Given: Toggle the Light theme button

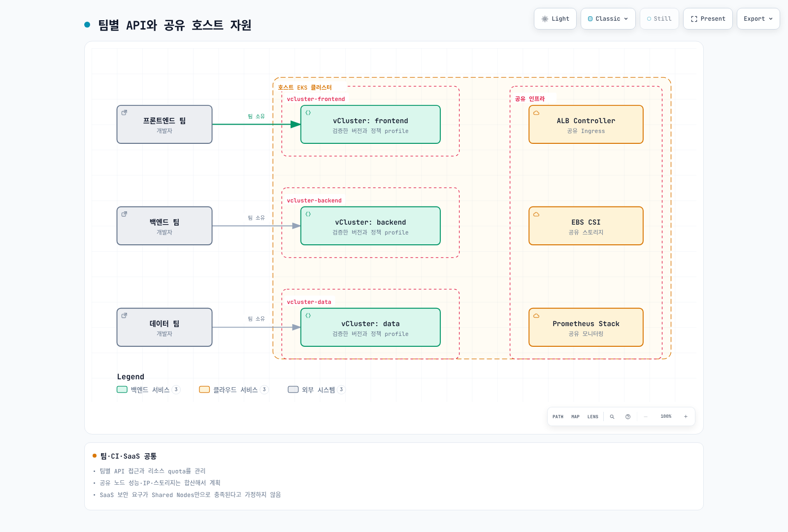Looking at the screenshot, I should coord(555,19).
